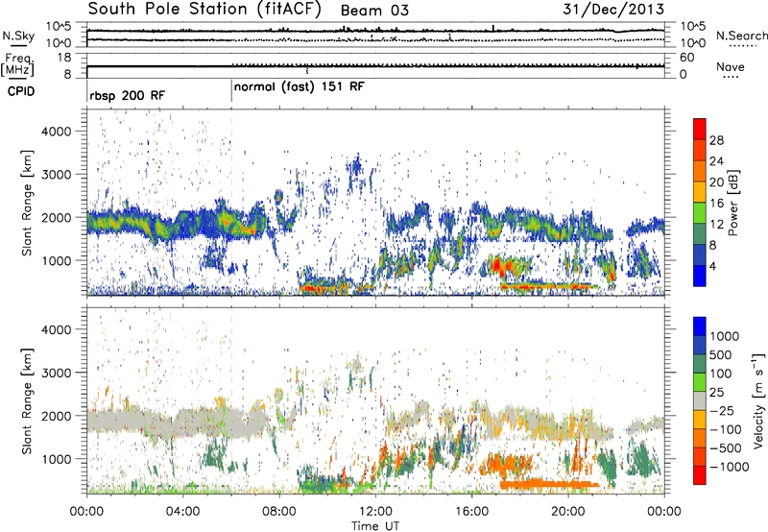768x532 pixels.
Task: Click the velocity panel 'Slant Range [km]' label
Action: pyautogui.click(x=27, y=401)
